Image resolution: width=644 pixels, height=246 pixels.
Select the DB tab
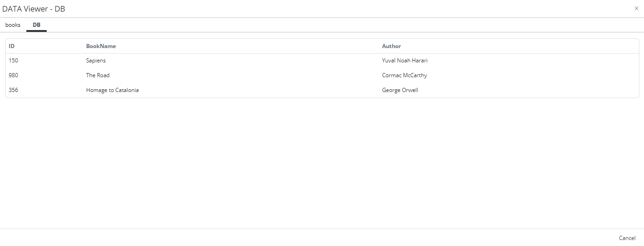tap(37, 25)
